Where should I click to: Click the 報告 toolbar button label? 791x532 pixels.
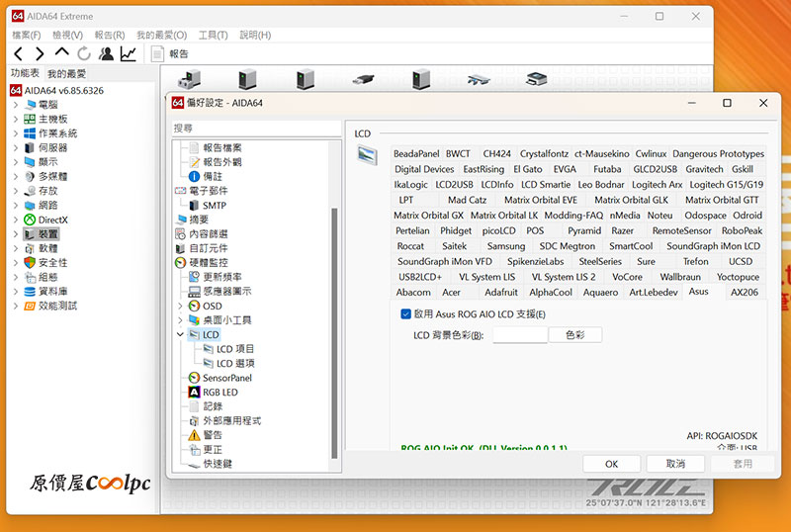tap(179, 54)
